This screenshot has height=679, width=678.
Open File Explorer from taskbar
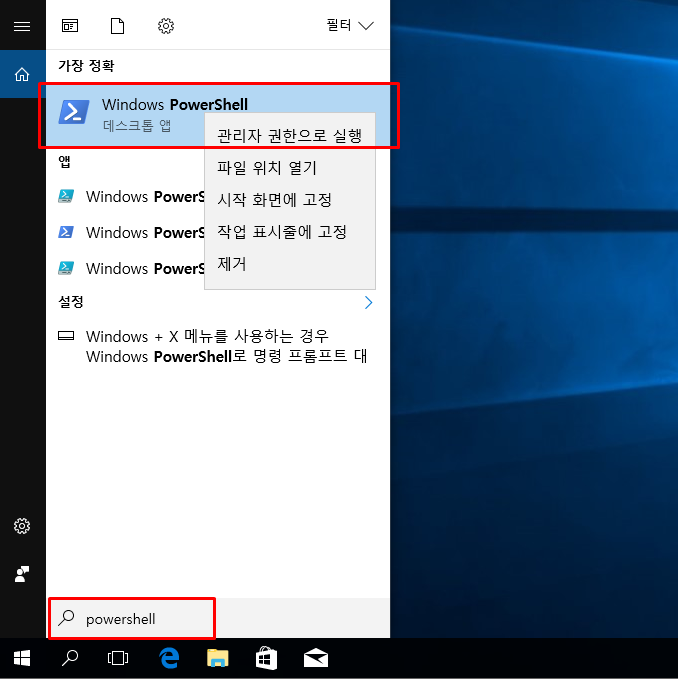tap(218, 658)
